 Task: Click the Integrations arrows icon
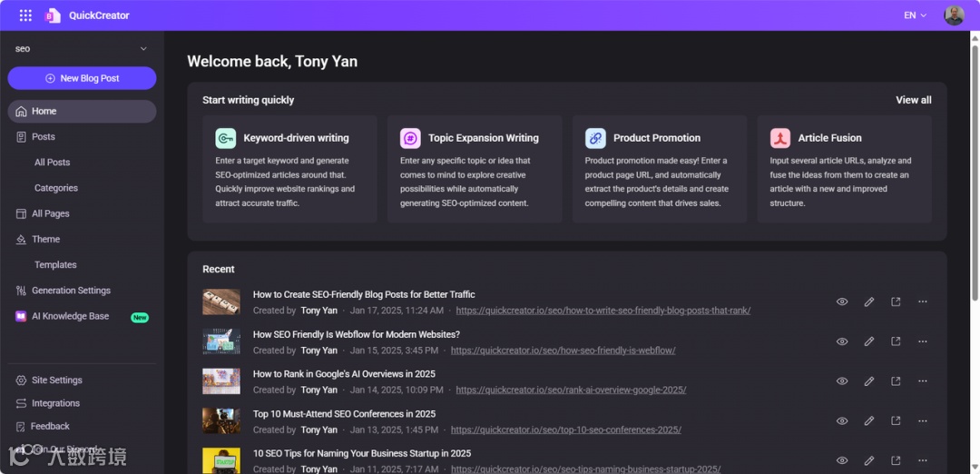(x=21, y=403)
